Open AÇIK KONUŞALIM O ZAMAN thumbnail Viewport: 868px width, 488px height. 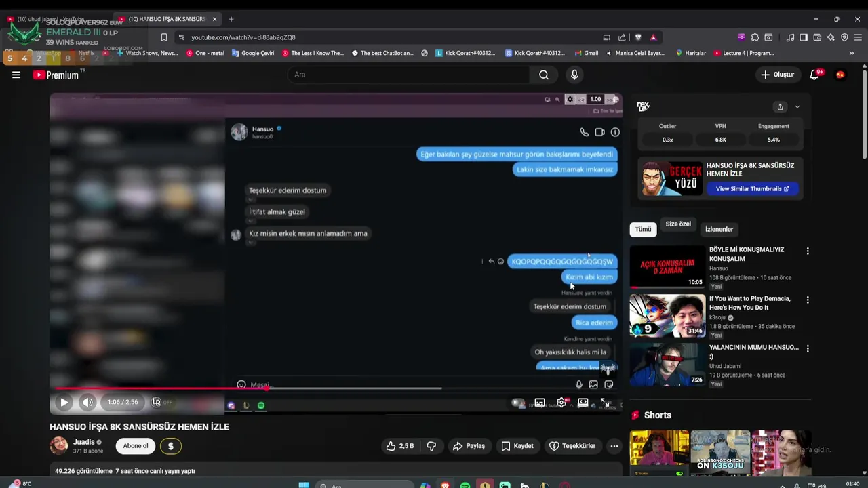(x=667, y=267)
